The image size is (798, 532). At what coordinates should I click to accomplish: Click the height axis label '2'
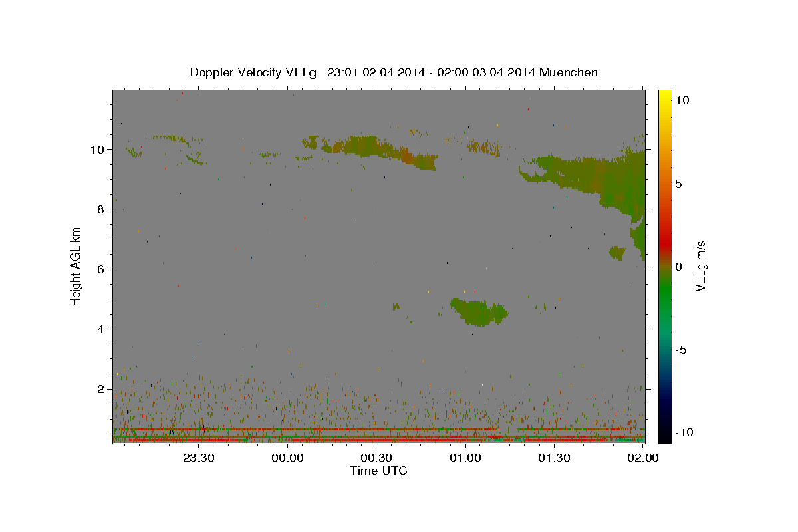click(102, 388)
